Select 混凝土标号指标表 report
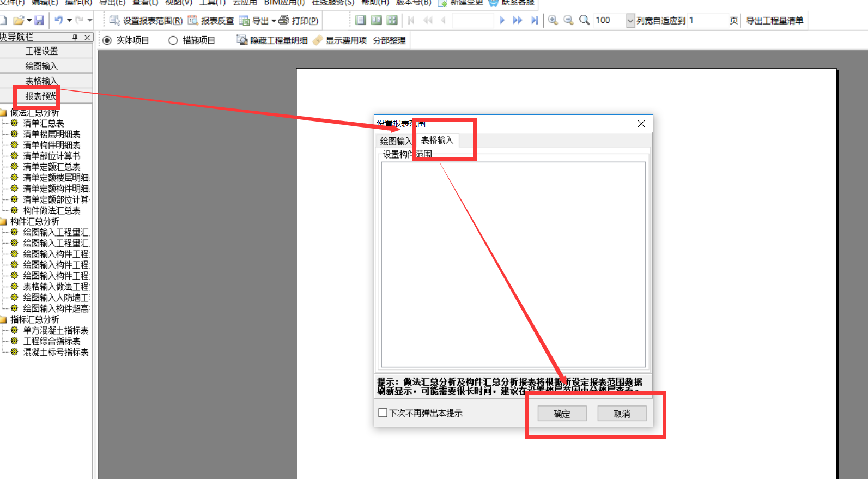The image size is (868, 479). pyautogui.click(x=56, y=352)
